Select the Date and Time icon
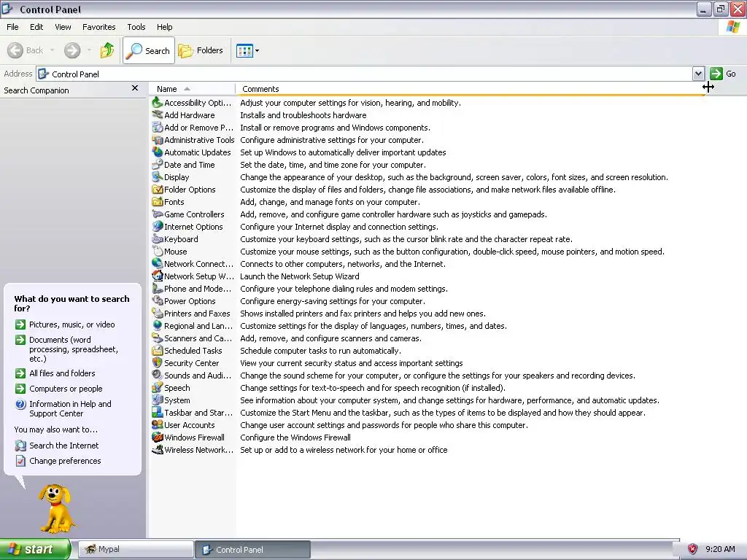The height and width of the screenshot is (560, 747). coord(158,164)
